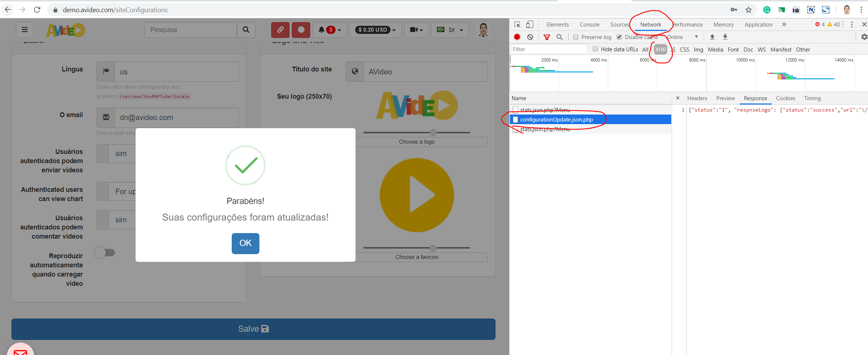
Task: Uncheck Disable cache
Action: click(x=619, y=37)
